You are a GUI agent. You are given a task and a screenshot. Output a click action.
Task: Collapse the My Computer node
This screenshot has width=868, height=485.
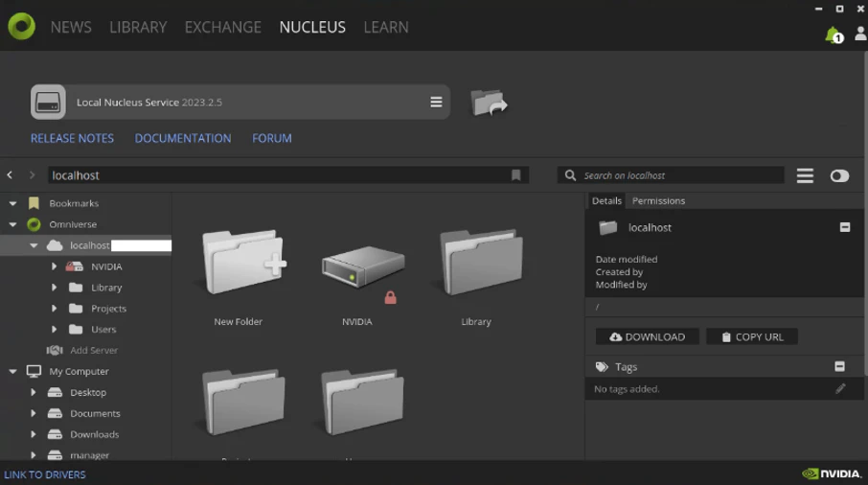click(x=12, y=372)
